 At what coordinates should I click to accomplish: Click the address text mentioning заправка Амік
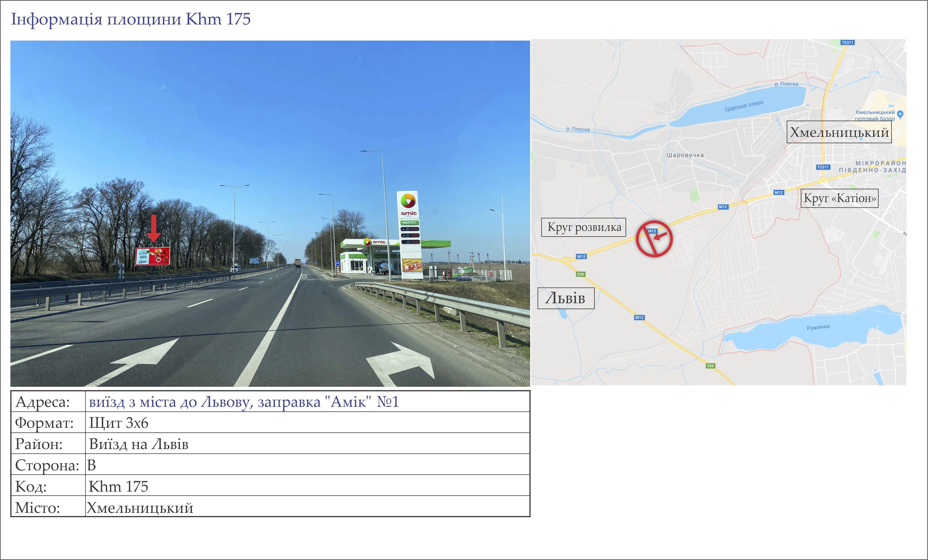[x=244, y=402]
